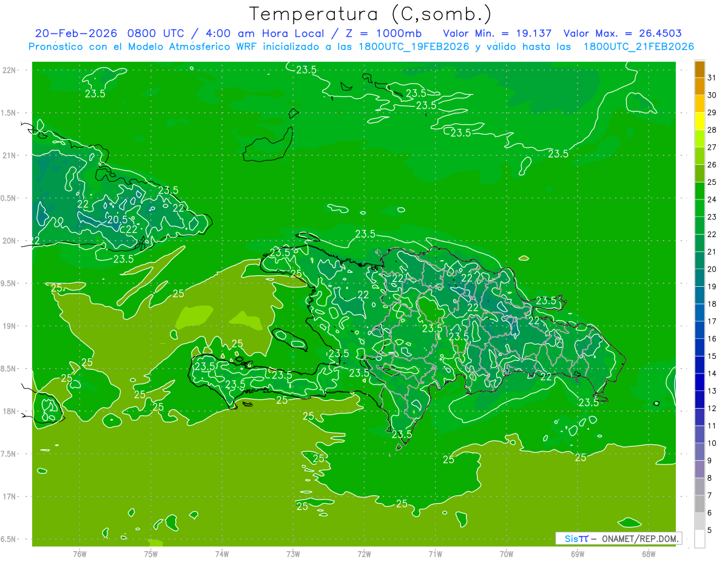Viewport: 728px width, 562px height.
Task: Click the '19N' latitude axis label
Action: point(10,326)
